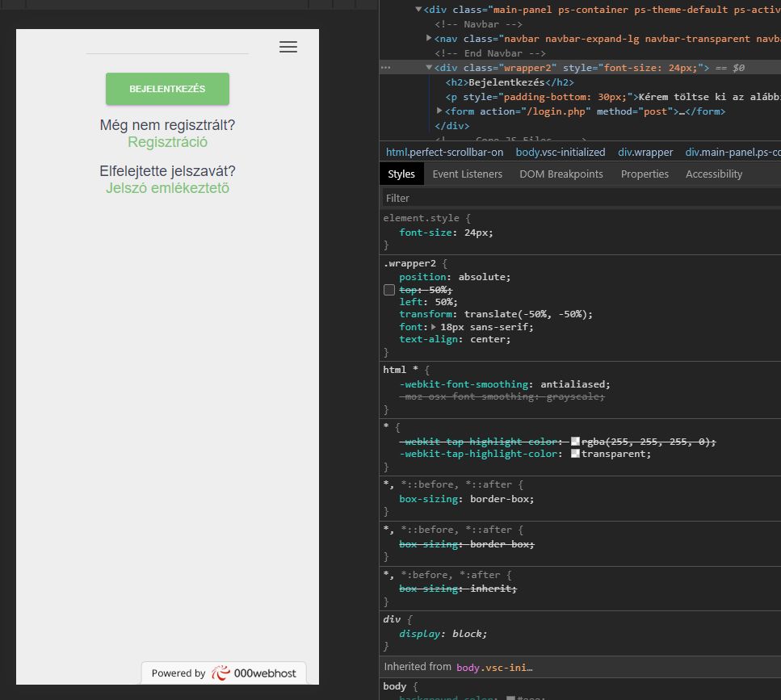Click the Powered by 000webhost banner

[x=224, y=673]
